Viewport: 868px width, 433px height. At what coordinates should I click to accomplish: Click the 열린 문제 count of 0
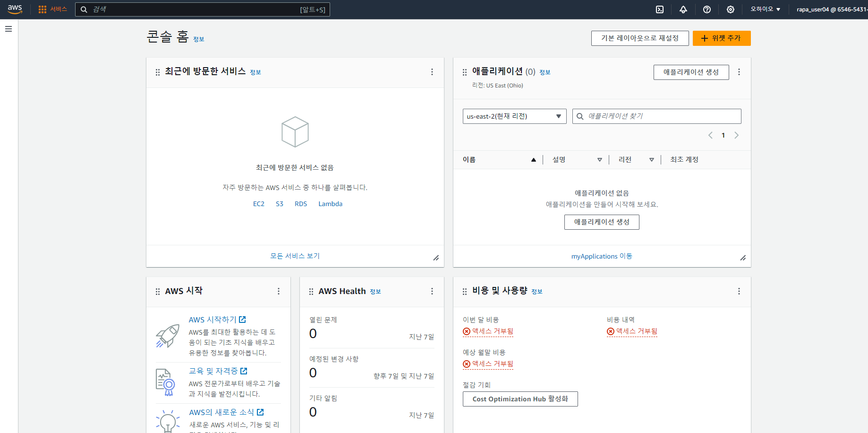pyautogui.click(x=313, y=334)
